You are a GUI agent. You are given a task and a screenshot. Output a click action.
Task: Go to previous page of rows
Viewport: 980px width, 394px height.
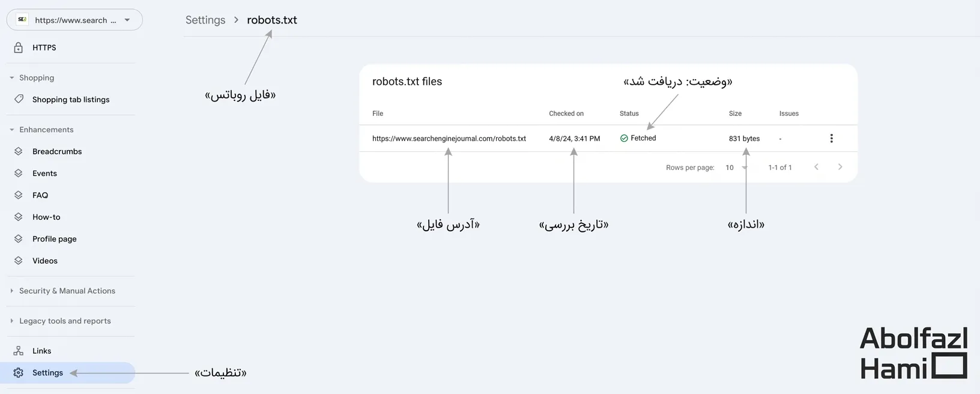click(x=816, y=167)
